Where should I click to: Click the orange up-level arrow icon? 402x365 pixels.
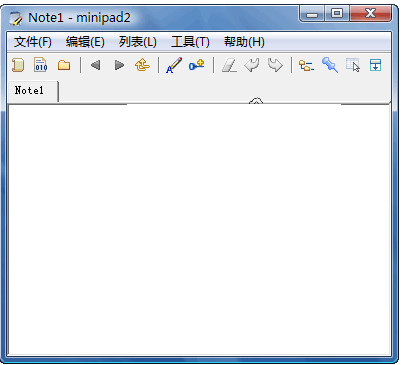click(142, 65)
